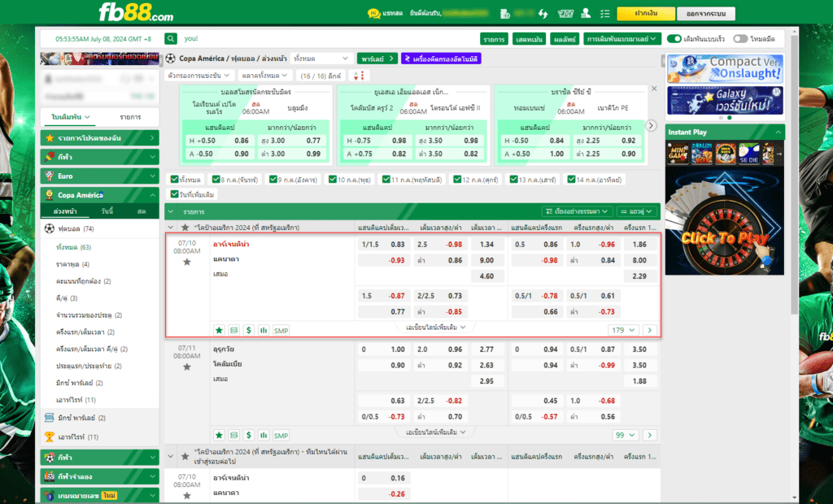
Task: Open statistics bar-chart icon under Uruguay match
Action: (x=264, y=436)
